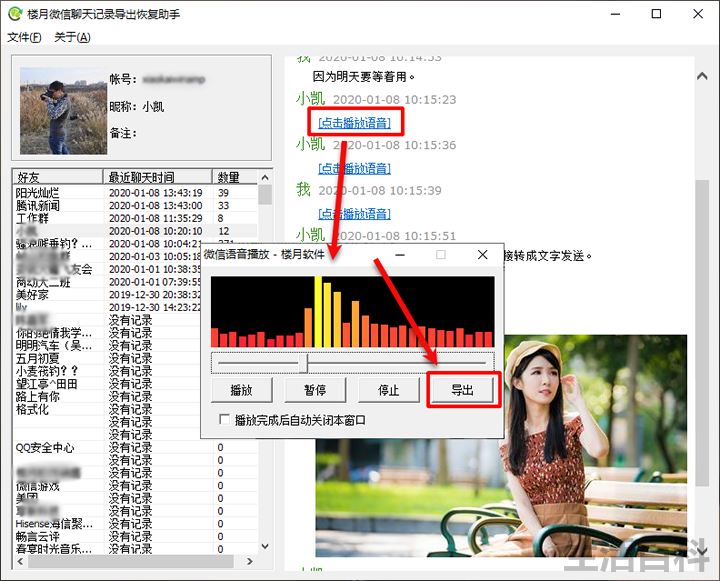Screen dimensions: 720x581
Task: Click the friends list scroll left arrow
Action: pyautogui.click(x=20, y=561)
